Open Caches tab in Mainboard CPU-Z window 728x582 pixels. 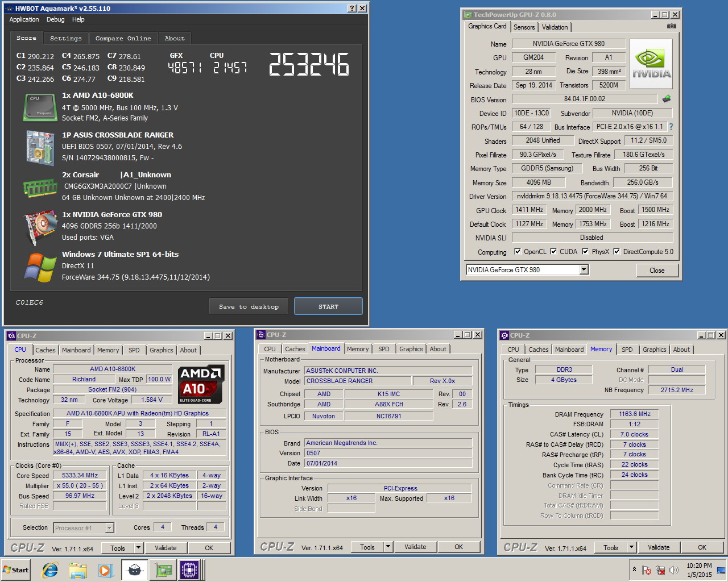[295, 349]
